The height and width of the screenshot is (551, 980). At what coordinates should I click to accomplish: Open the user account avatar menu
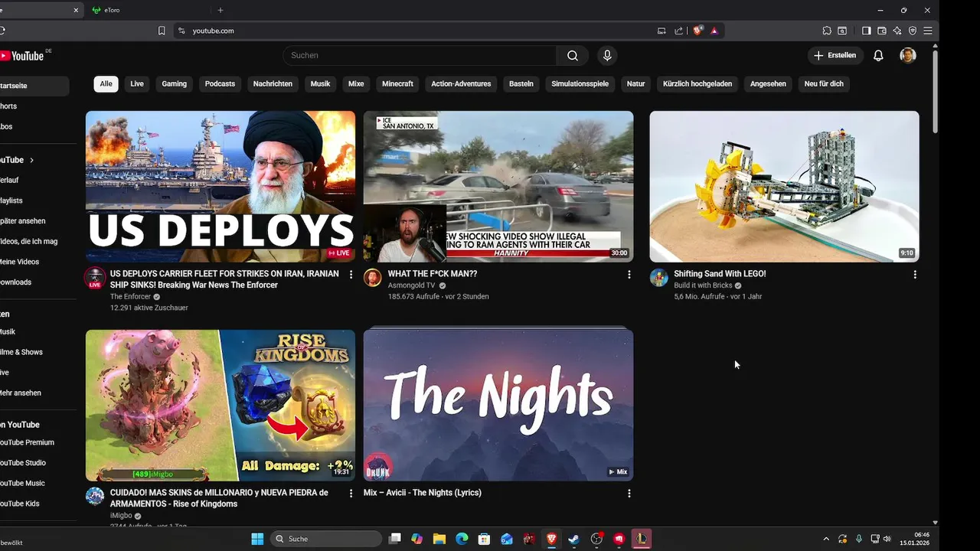[x=908, y=55]
